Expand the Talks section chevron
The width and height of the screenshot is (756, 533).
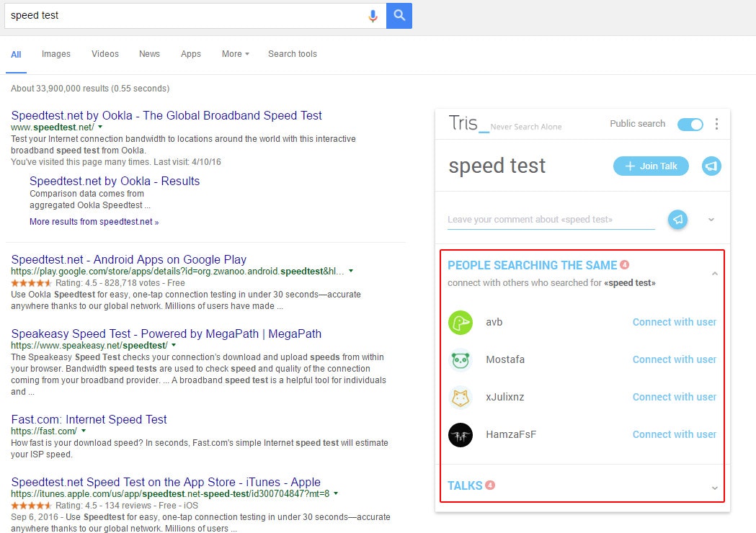714,488
